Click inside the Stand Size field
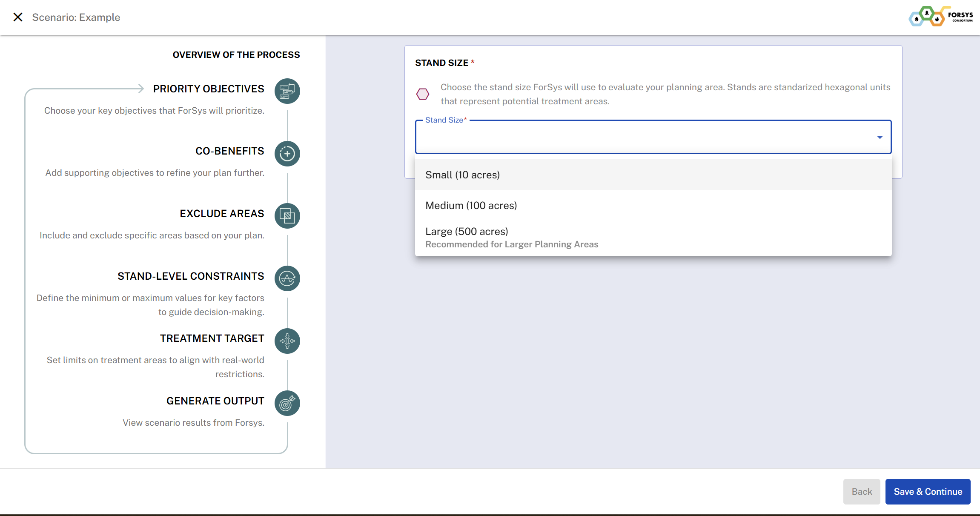The height and width of the screenshot is (516, 980). [639, 137]
